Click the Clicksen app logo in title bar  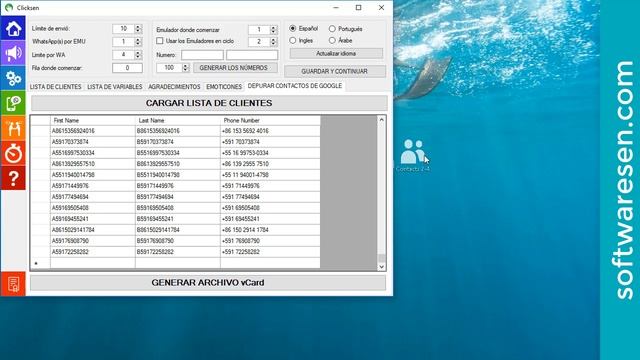[x=9, y=7]
